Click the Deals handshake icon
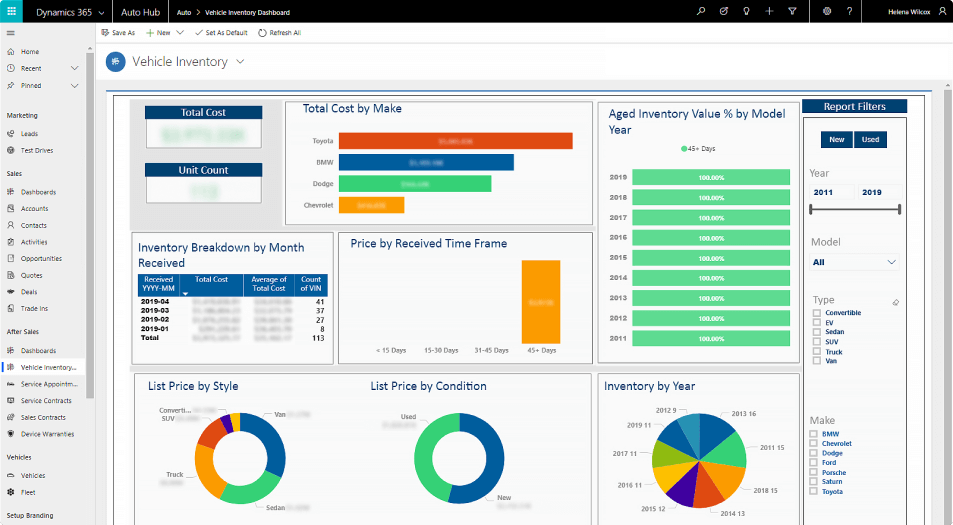Screen dimensions: 953x525 [x=10, y=292]
